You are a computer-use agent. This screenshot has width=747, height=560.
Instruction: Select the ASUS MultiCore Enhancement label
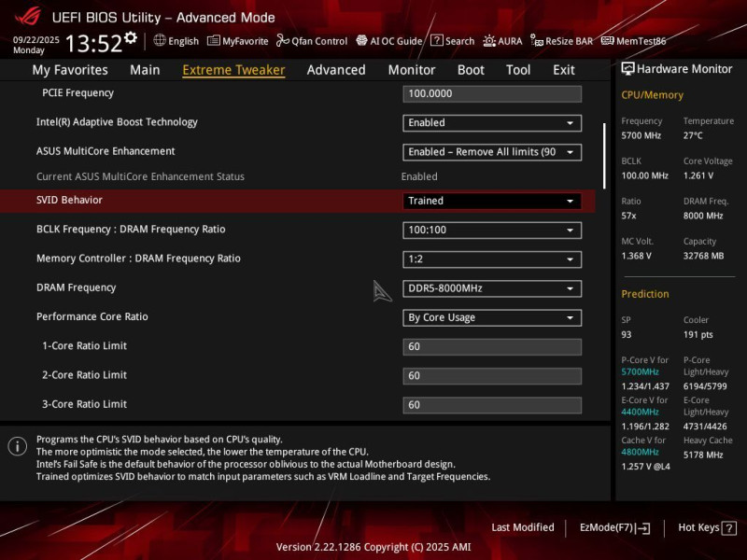point(106,151)
